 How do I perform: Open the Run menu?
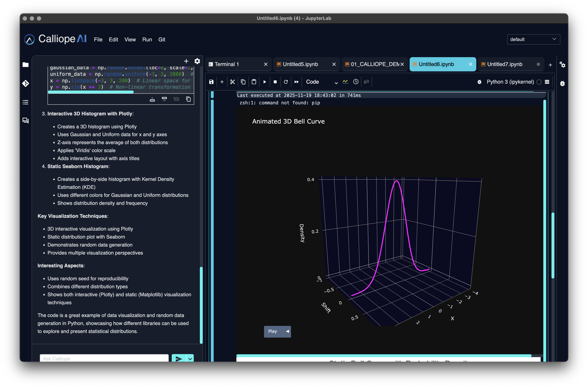point(147,40)
